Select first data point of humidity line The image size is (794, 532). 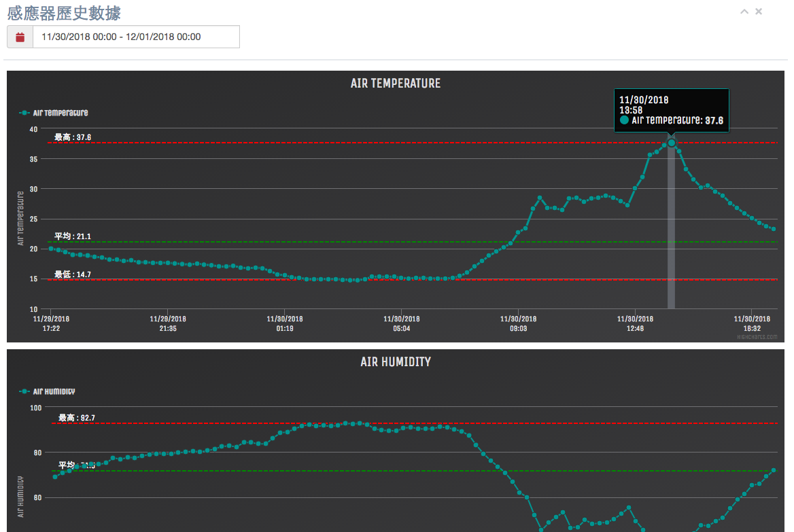55,477
